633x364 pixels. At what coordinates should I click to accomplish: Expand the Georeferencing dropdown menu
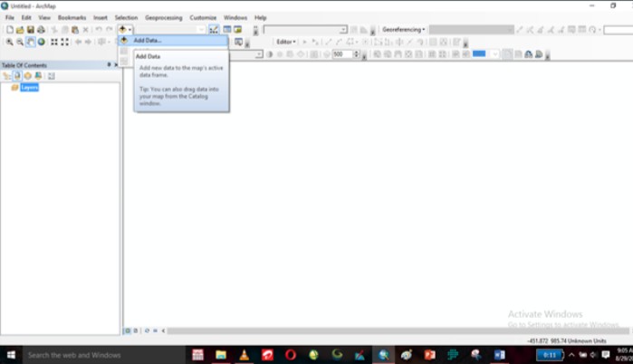coord(403,30)
